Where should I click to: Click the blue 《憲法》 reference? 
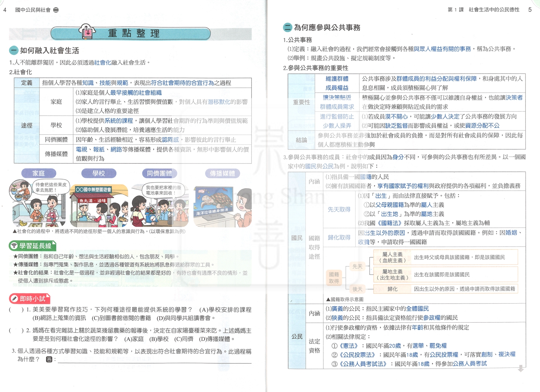click(348, 346)
